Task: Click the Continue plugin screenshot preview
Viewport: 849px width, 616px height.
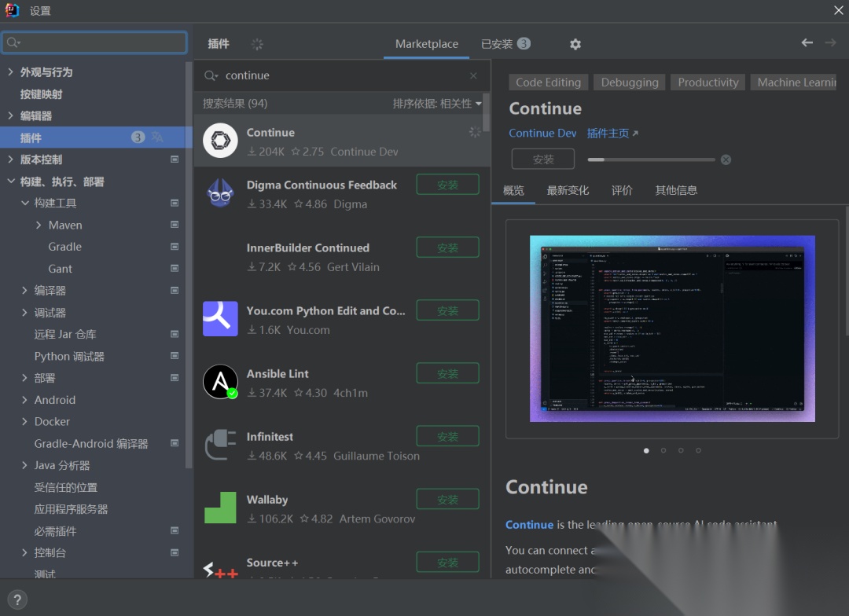Action: 672,328
